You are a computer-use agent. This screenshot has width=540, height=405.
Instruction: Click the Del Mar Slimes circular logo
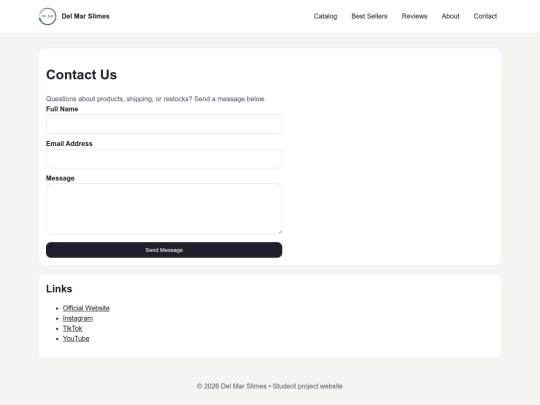pyautogui.click(x=48, y=16)
